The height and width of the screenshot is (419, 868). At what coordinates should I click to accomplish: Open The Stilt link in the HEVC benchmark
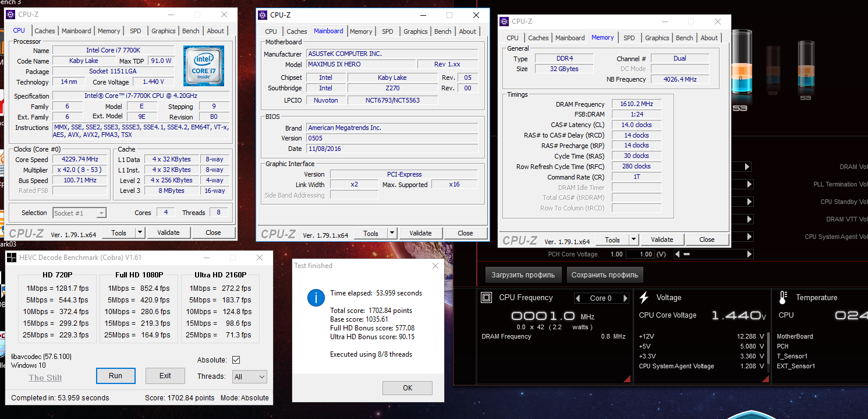[x=45, y=378]
